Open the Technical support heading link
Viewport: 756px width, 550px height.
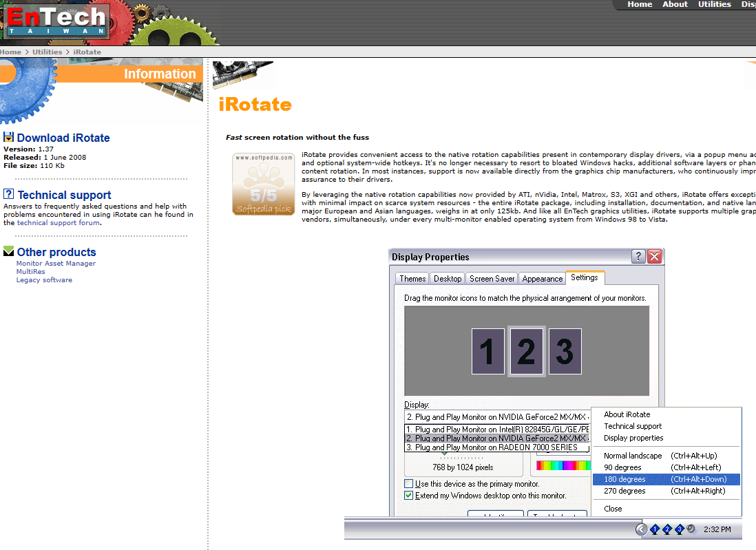(64, 195)
